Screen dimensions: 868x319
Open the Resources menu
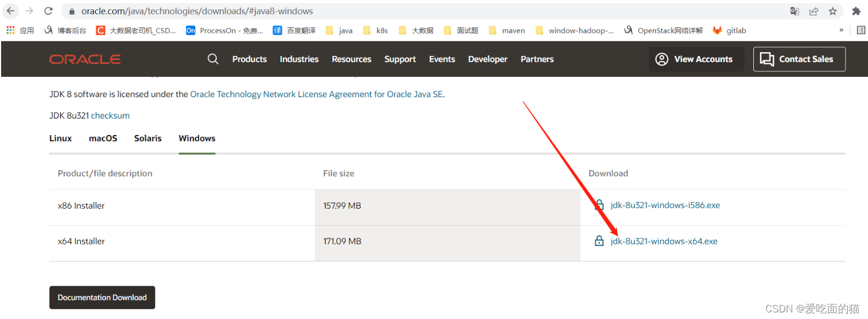352,59
